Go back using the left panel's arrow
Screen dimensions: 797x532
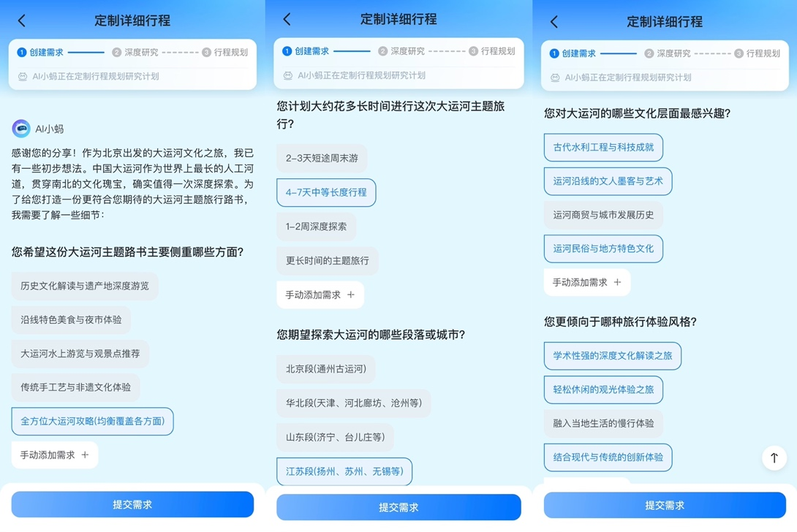coord(21,21)
